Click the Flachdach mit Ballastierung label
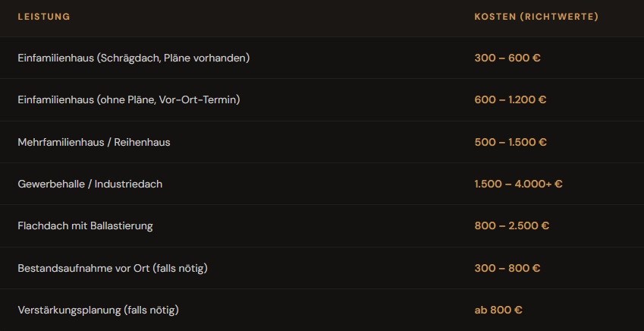Viewport: 644px width, 331px height. pos(85,225)
